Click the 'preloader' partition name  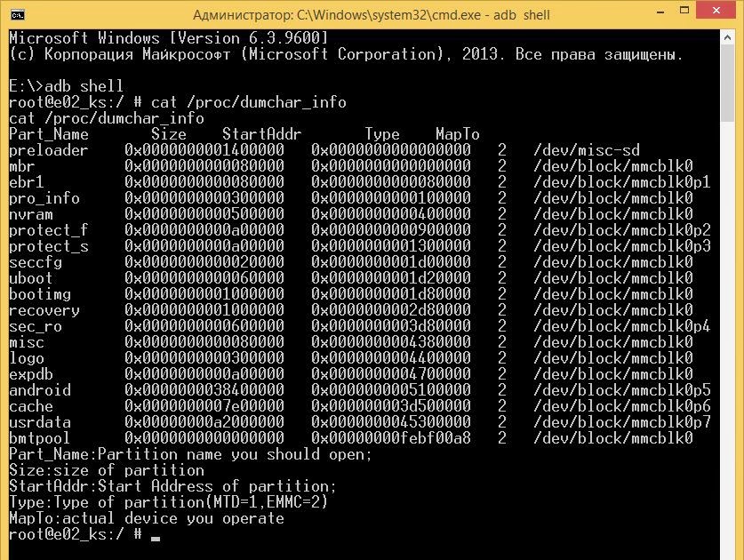(x=48, y=150)
